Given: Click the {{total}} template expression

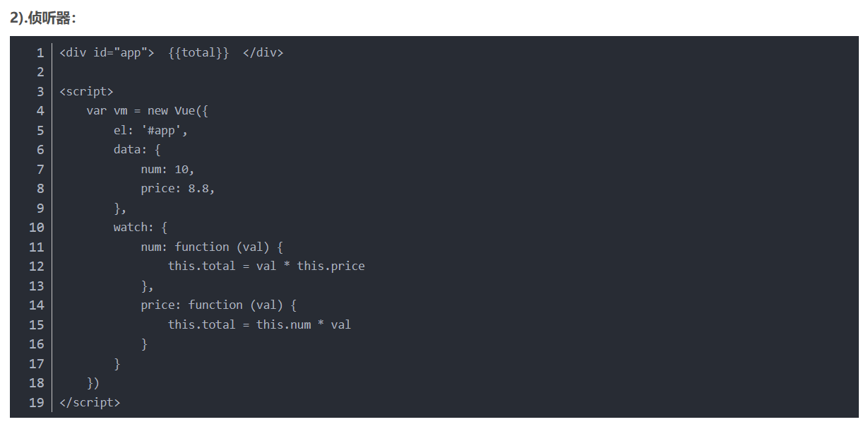Looking at the screenshot, I should click(198, 53).
